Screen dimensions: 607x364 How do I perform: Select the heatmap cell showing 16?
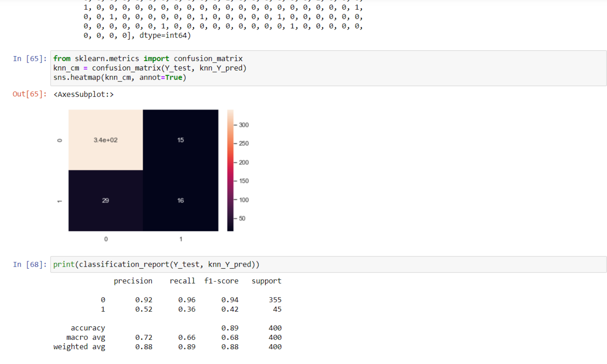coord(180,201)
